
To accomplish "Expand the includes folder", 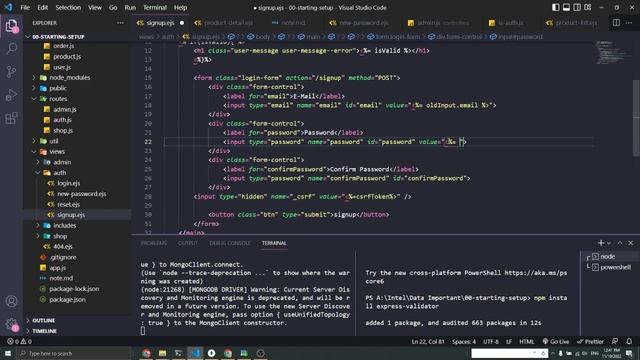I will click(x=64, y=225).
